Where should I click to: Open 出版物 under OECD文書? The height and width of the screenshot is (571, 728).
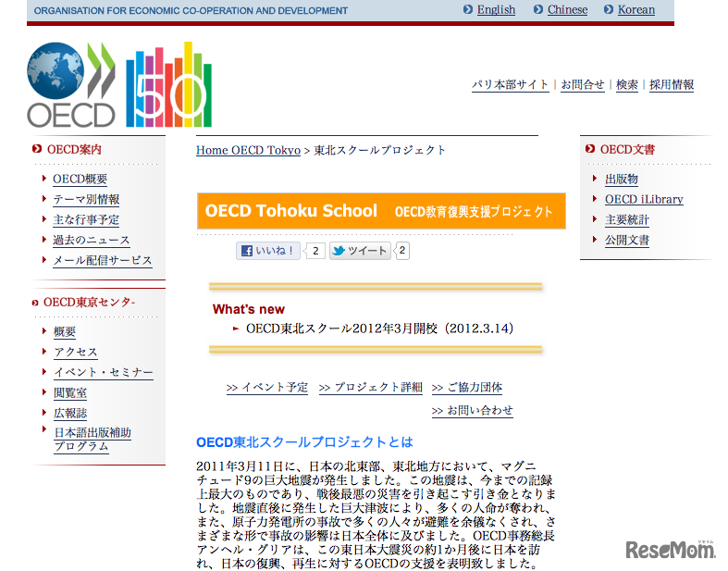622,179
